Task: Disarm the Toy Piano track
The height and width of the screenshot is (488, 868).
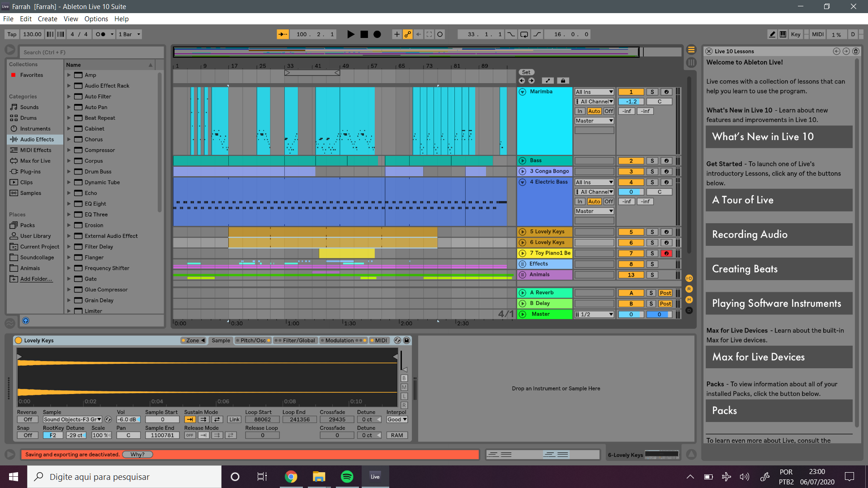Action: 666,253
